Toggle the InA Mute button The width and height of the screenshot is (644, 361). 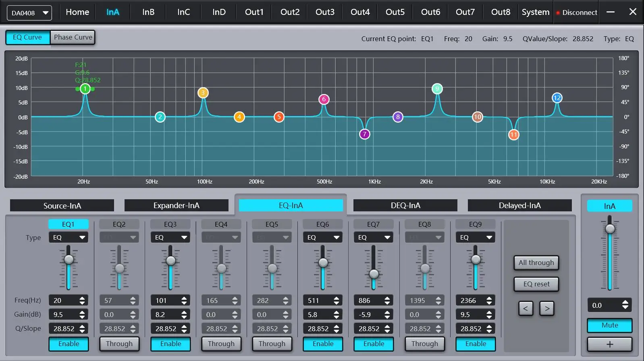point(609,325)
